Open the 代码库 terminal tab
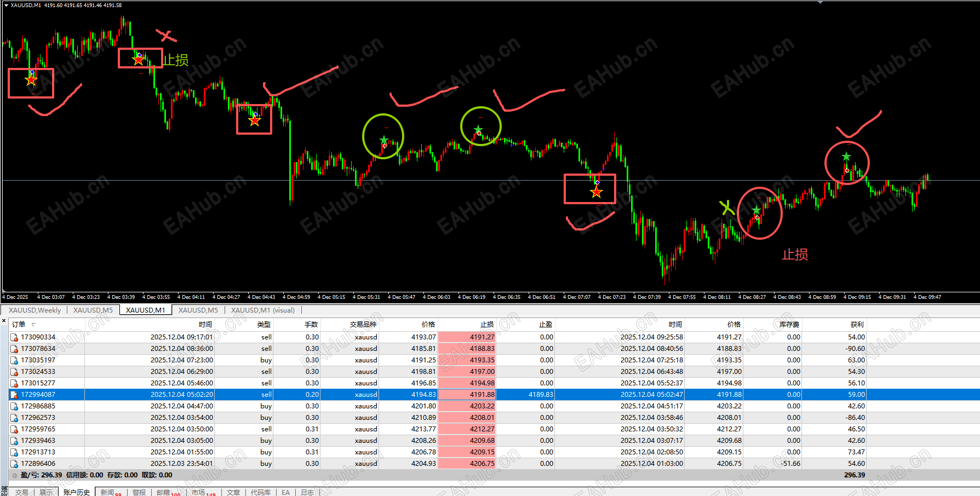Screen dimensions: 980x496 pos(261,493)
